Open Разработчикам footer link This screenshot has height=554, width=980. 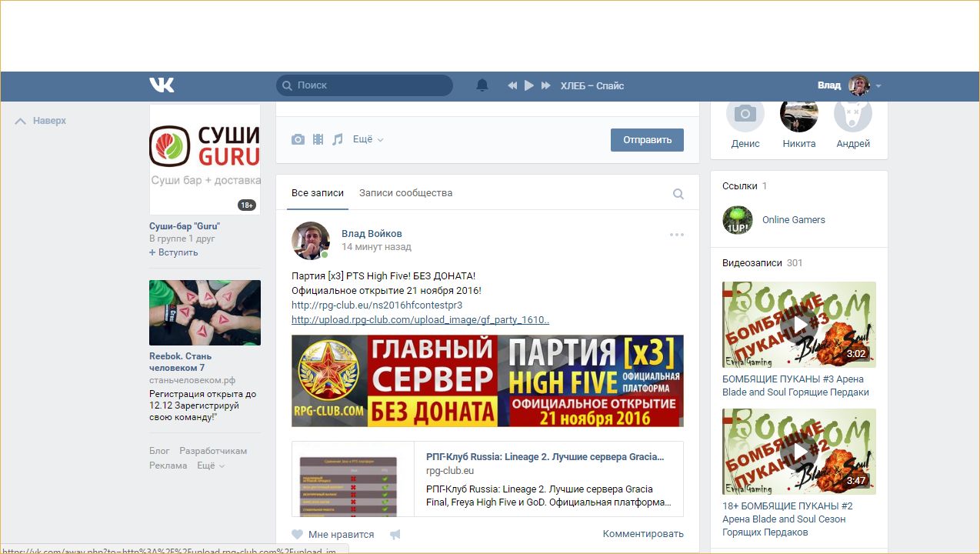point(213,451)
